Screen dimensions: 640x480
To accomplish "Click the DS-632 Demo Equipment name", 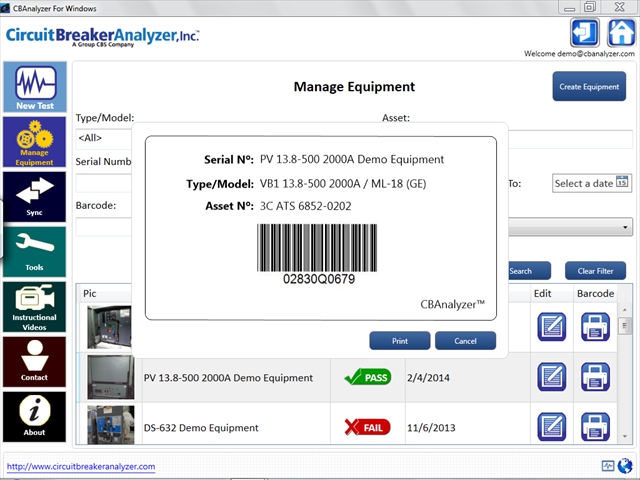I will point(201,428).
